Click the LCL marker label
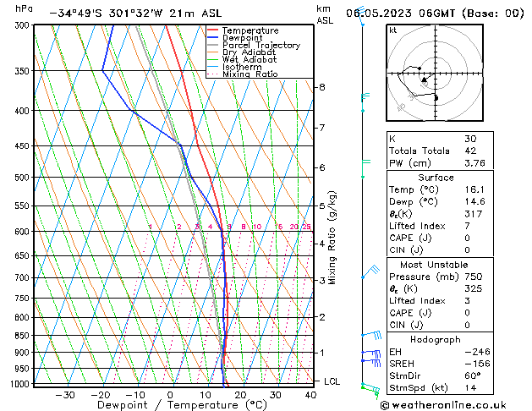Image resolution: width=532 pixels, height=411 pixels. pos(332,381)
